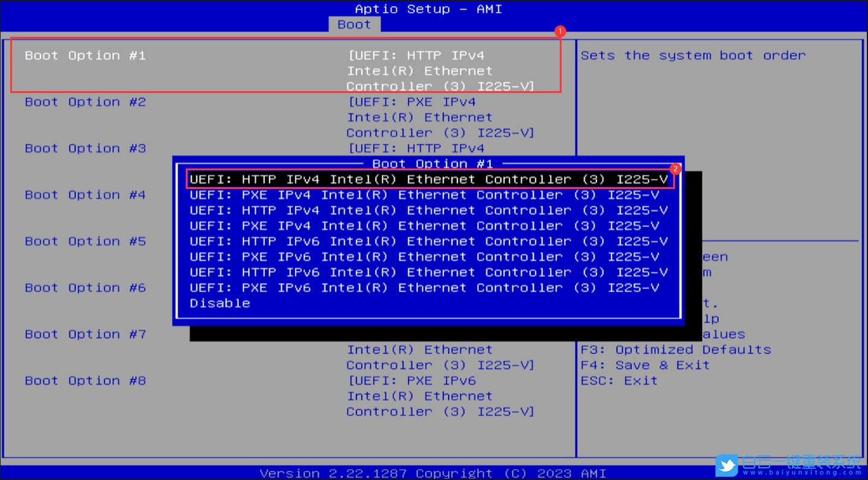This screenshot has height=480, width=868.
Task: Click the system boot order help panel
Action: [x=692, y=55]
